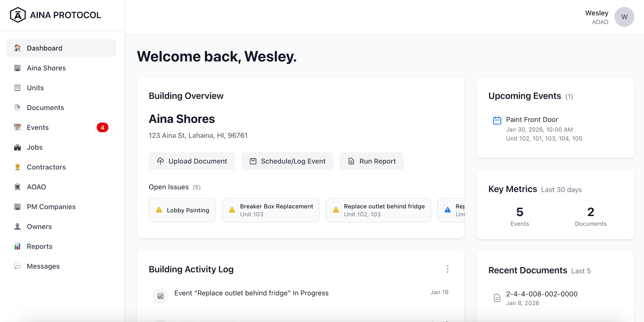Click the red Events notification badge
This screenshot has height=322, width=644.
pos(103,127)
